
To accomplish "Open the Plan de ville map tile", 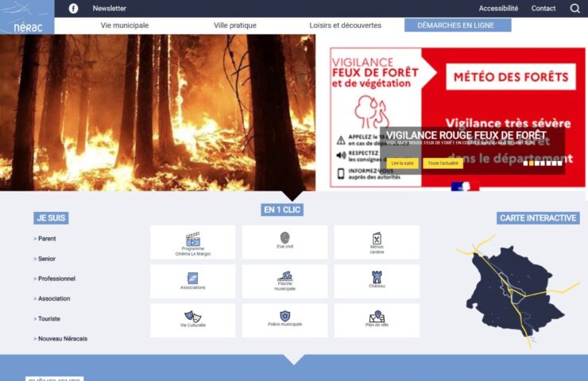I will click(377, 321).
